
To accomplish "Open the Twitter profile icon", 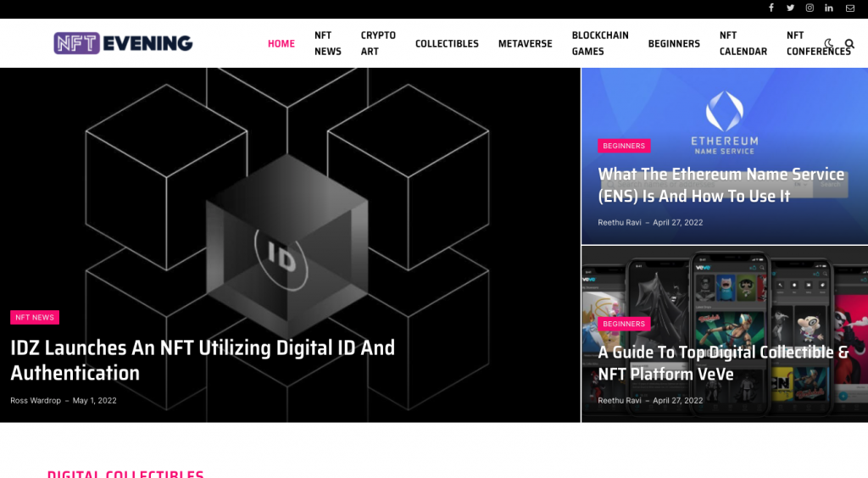I will [791, 8].
